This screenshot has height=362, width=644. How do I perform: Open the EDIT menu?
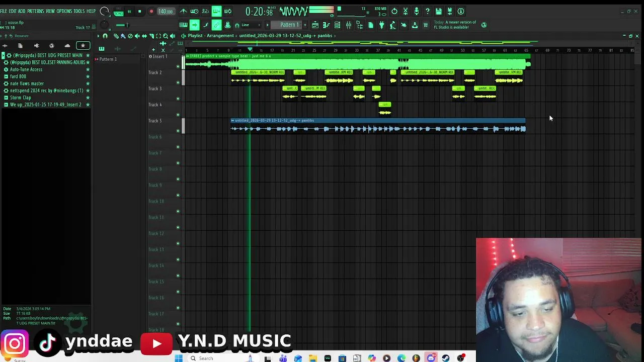point(13,11)
